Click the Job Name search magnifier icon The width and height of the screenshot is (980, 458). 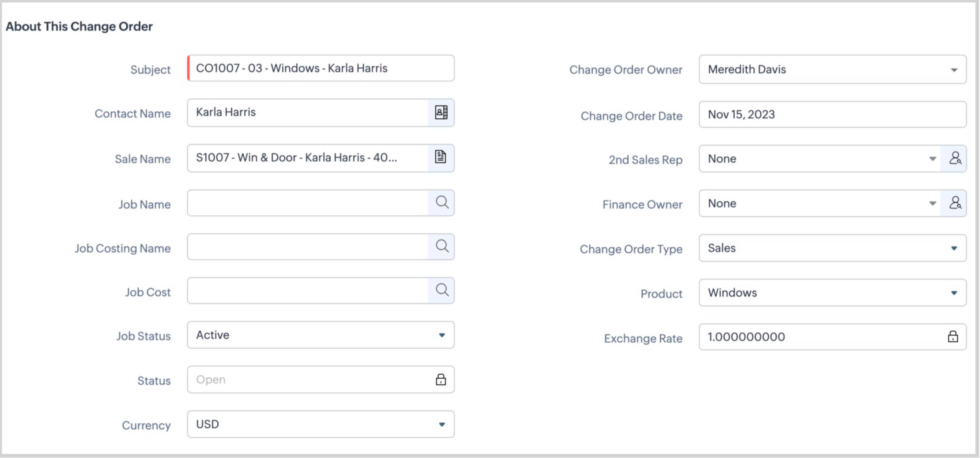[442, 202]
